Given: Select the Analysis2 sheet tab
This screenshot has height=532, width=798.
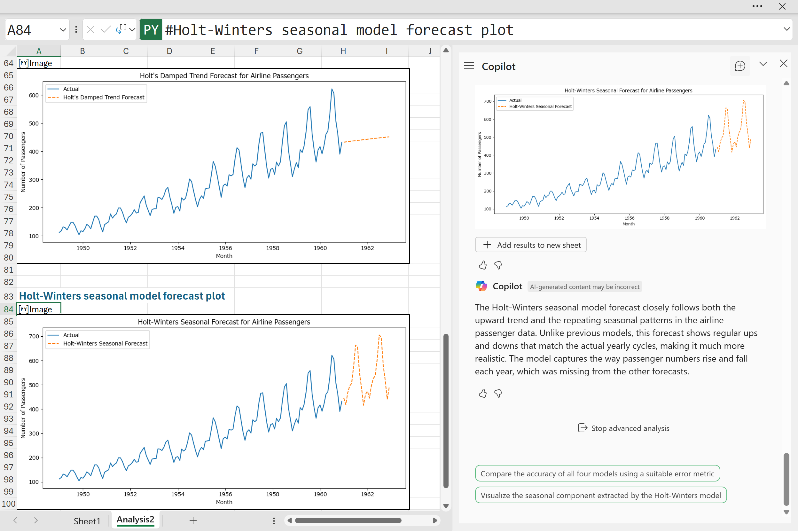Looking at the screenshot, I should tap(135, 520).
